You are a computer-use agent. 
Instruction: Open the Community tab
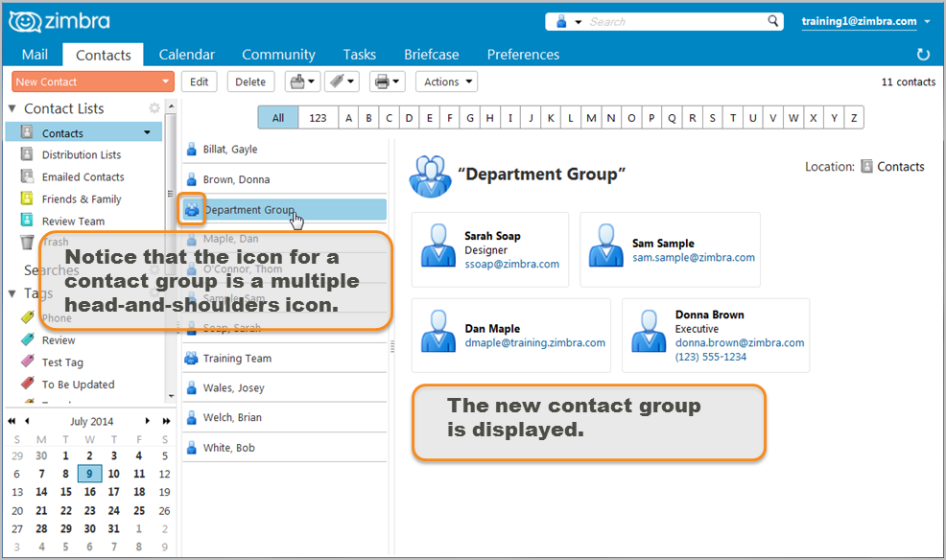pyautogui.click(x=278, y=55)
